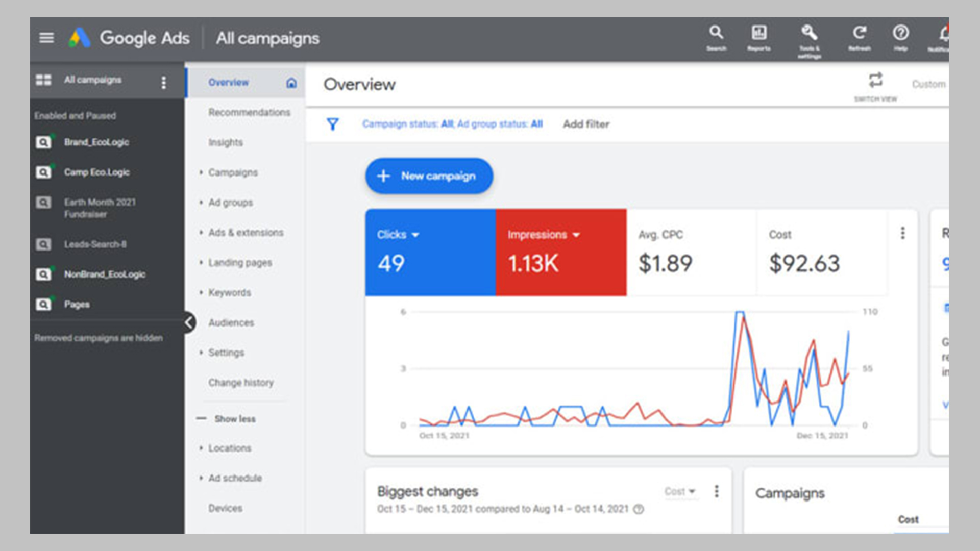This screenshot has height=551, width=980.
Task: Click the Brand_EcoLogic campaign search icon
Action: pyautogui.click(x=43, y=142)
